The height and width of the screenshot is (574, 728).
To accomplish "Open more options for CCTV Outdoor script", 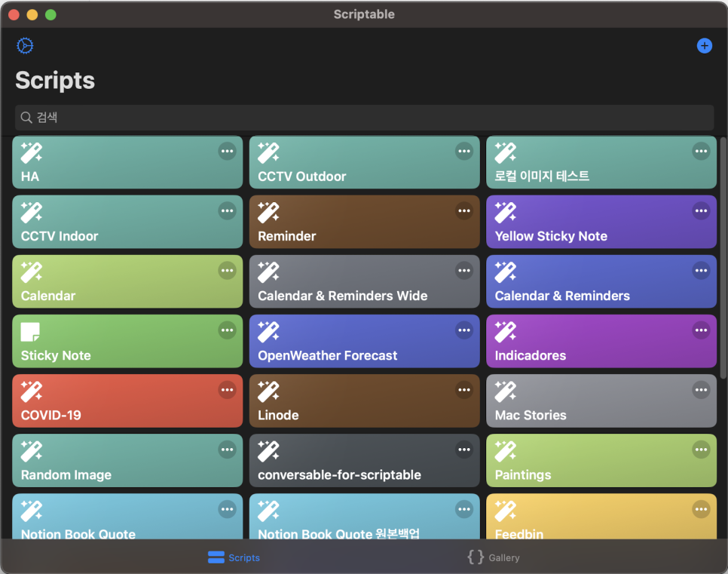I will tap(464, 151).
